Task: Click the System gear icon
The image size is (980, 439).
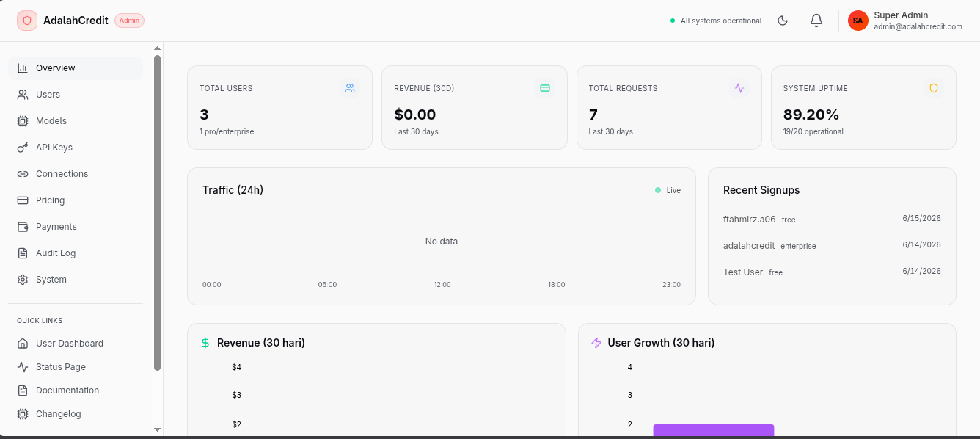Action: click(x=23, y=280)
